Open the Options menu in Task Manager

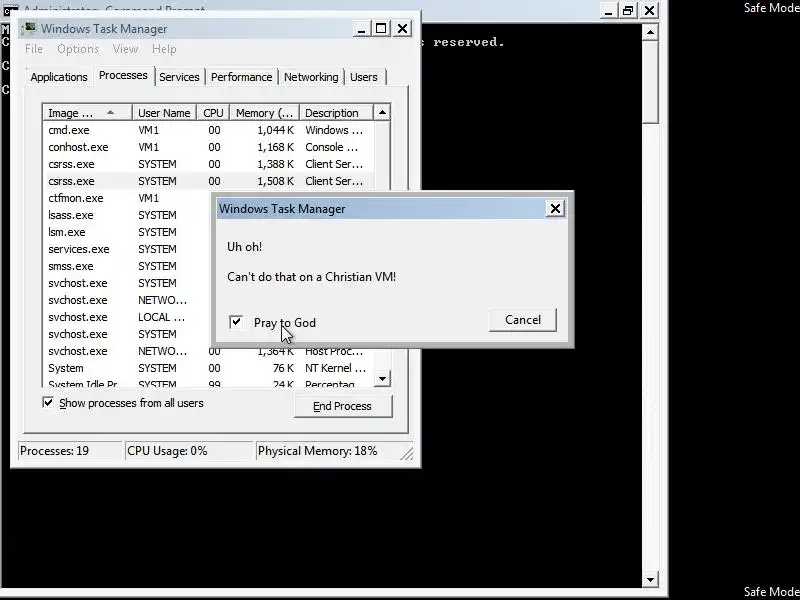tap(78, 49)
